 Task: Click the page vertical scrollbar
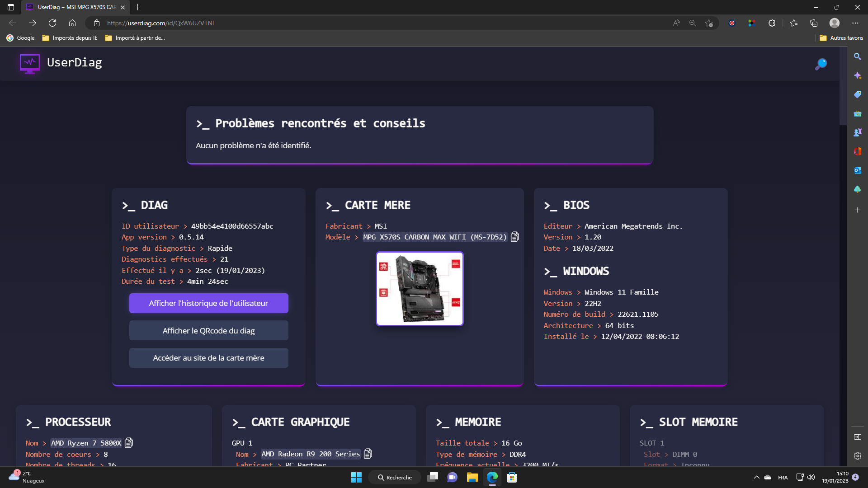pyautogui.click(x=843, y=86)
